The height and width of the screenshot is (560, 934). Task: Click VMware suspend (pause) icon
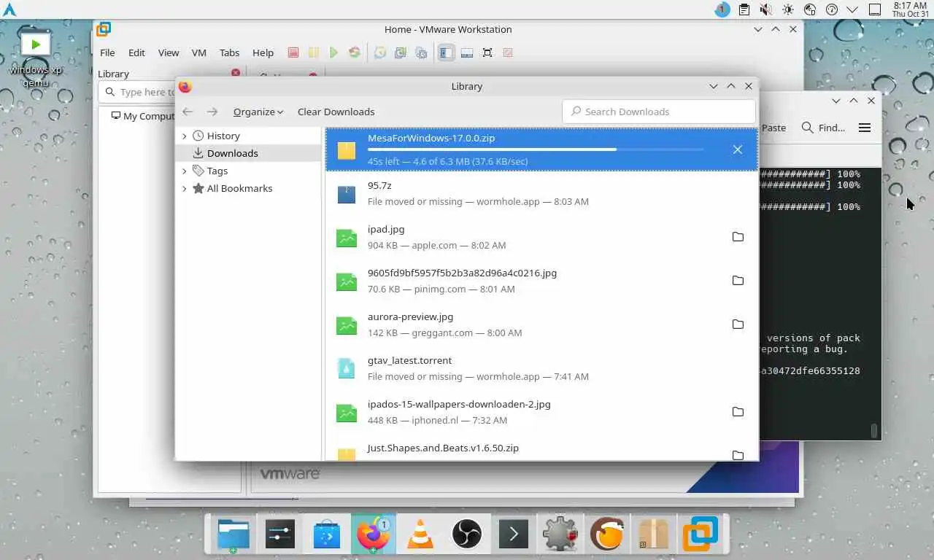tap(313, 52)
